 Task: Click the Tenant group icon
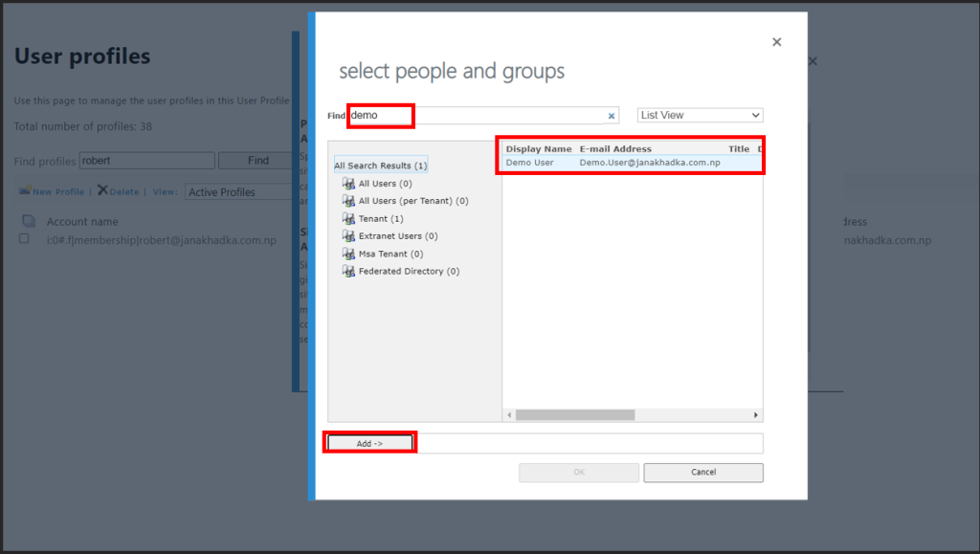348,218
